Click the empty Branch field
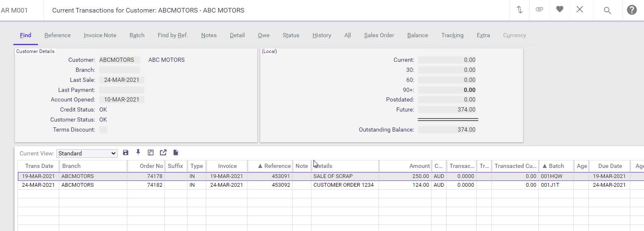644x231 pixels. click(x=119, y=70)
